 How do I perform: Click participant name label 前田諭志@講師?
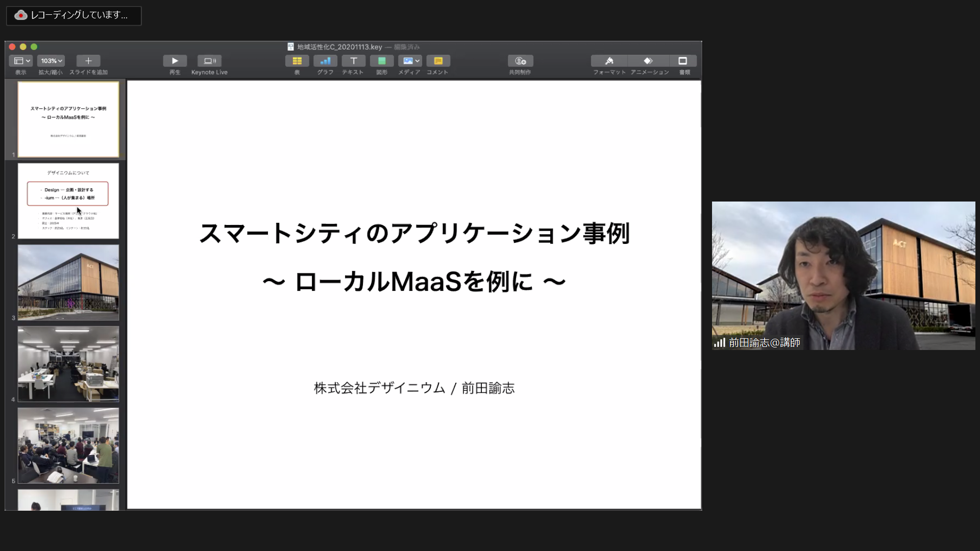pos(764,343)
